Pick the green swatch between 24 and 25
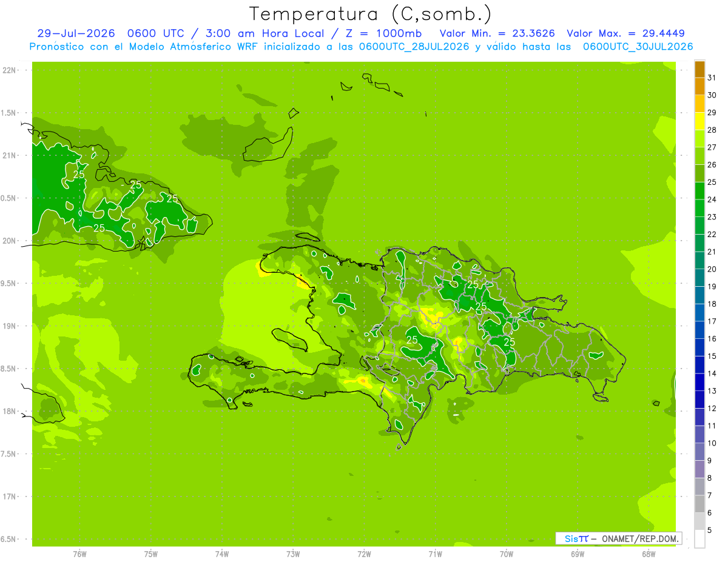This screenshot has width=728, height=562. pyautogui.click(x=699, y=191)
